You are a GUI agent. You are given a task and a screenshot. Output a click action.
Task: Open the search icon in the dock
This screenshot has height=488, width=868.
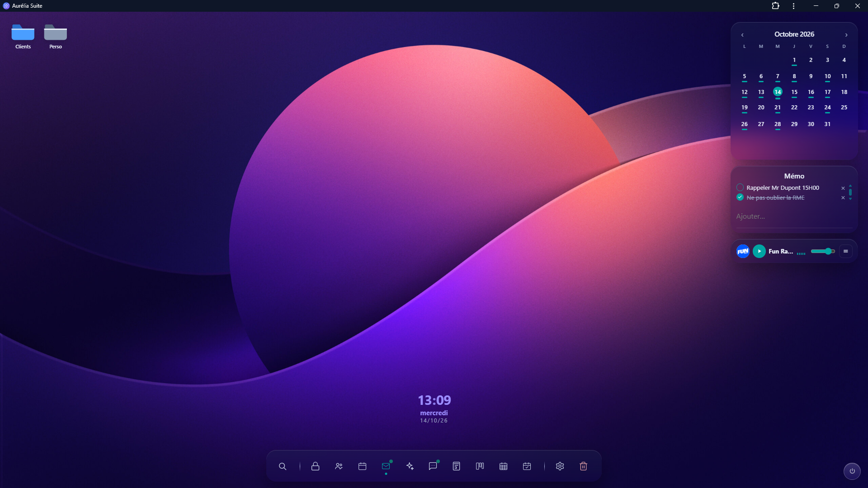click(283, 466)
